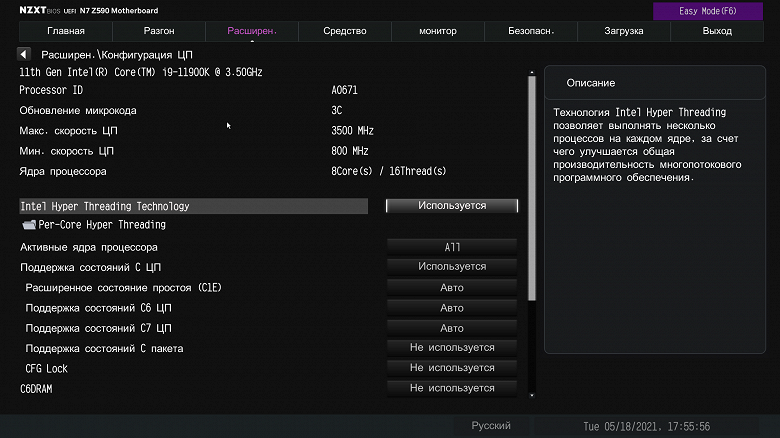Click 11th Gen Intel Core i9-11900K text
This screenshot has height=438, width=780.
click(141, 72)
